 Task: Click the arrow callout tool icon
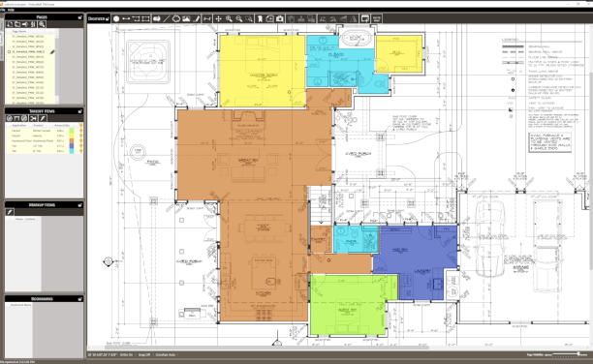pos(157,18)
